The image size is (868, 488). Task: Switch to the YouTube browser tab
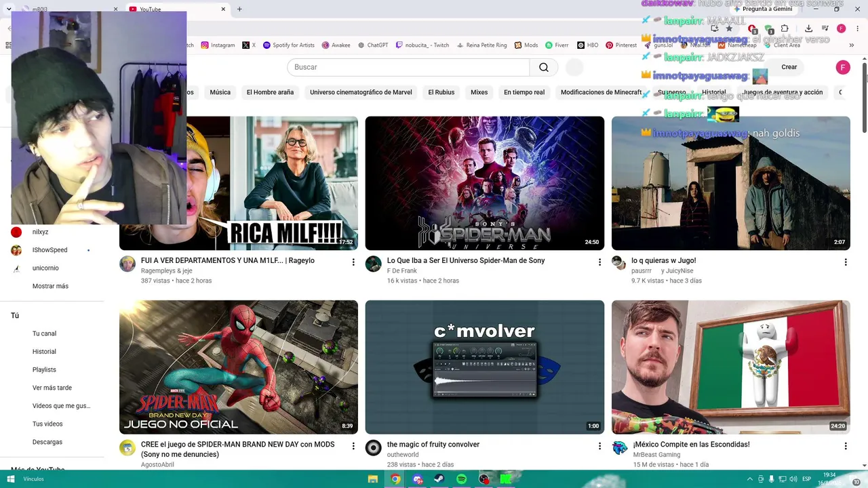pyautogui.click(x=176, y=9)
